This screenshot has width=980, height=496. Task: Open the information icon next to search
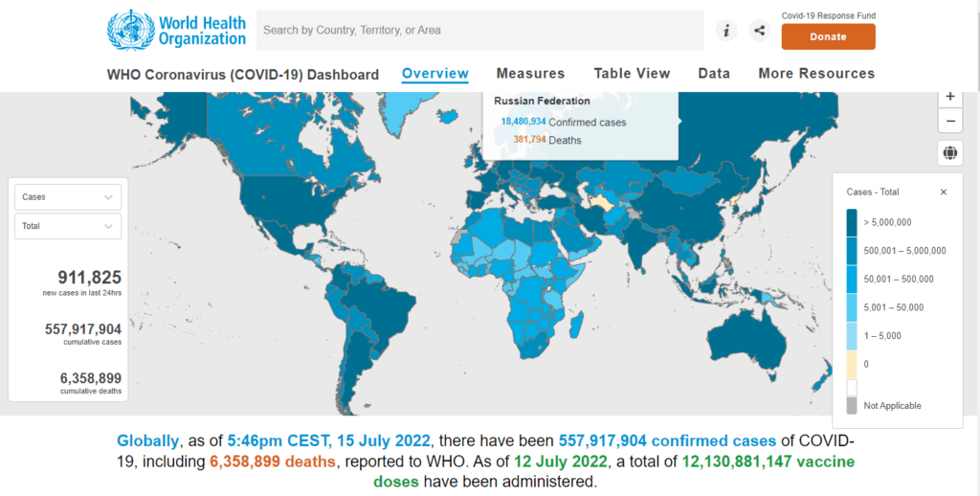(x=726, y=30)
